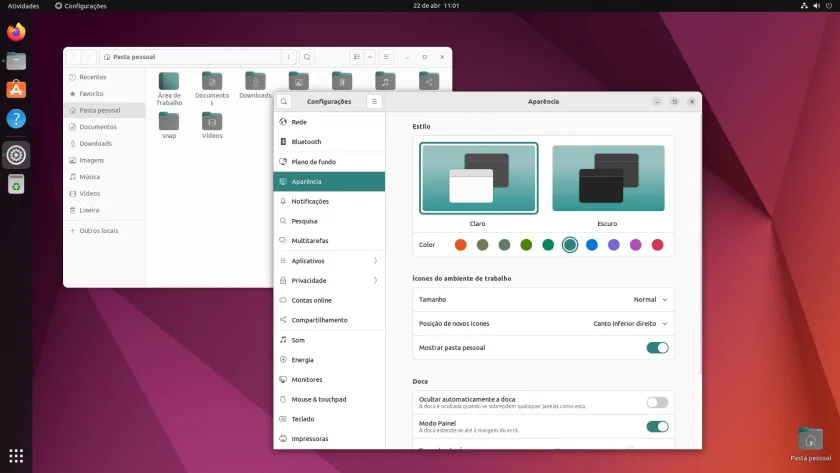The height and width of the screenshot is (473, 840).
Task: Show the applications grid in the dock
Action: click(x=16, y=456)
